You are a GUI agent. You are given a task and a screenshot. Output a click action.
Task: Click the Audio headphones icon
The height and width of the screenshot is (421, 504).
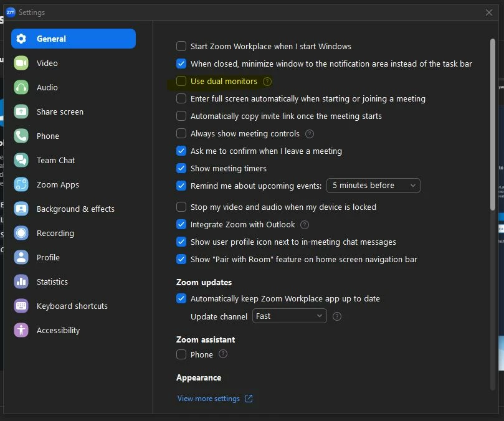21,87
